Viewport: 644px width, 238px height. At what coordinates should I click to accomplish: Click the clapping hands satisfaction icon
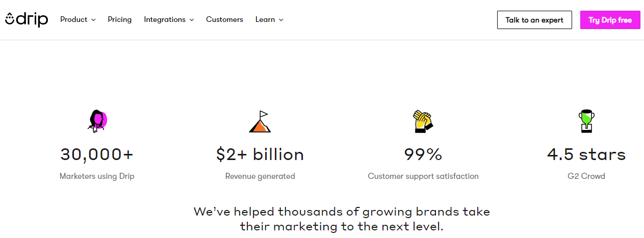coord(423,122)
